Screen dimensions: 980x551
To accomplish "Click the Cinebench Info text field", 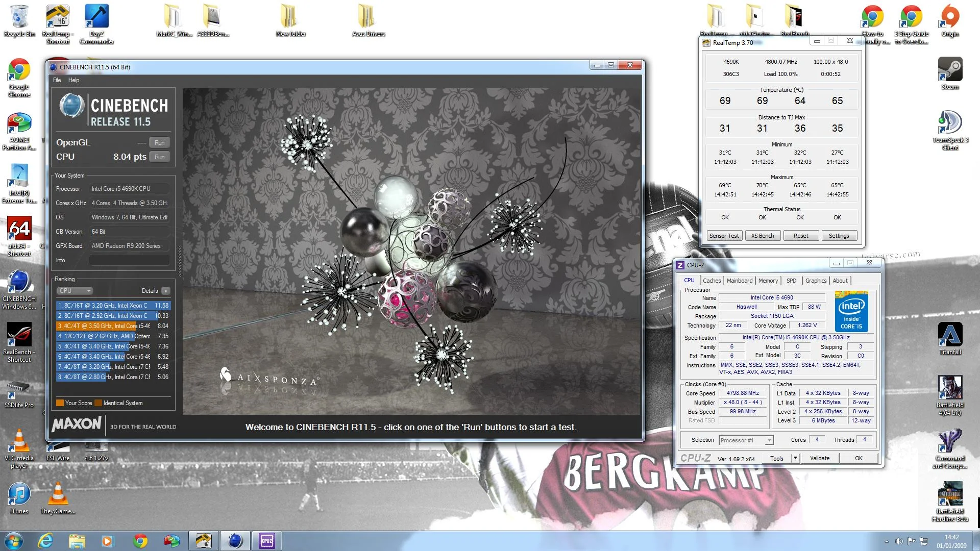I will tap(129, 260).
